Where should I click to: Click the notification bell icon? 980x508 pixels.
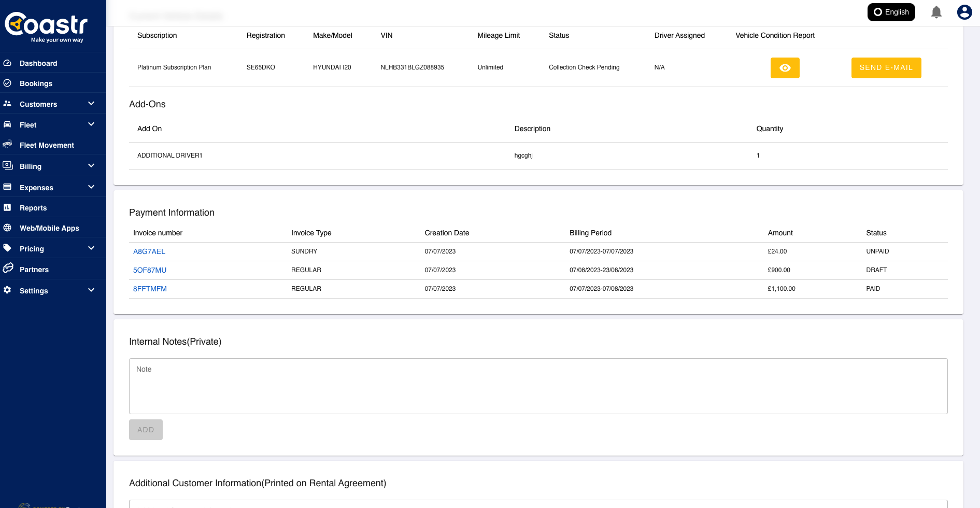pos(936,12)
